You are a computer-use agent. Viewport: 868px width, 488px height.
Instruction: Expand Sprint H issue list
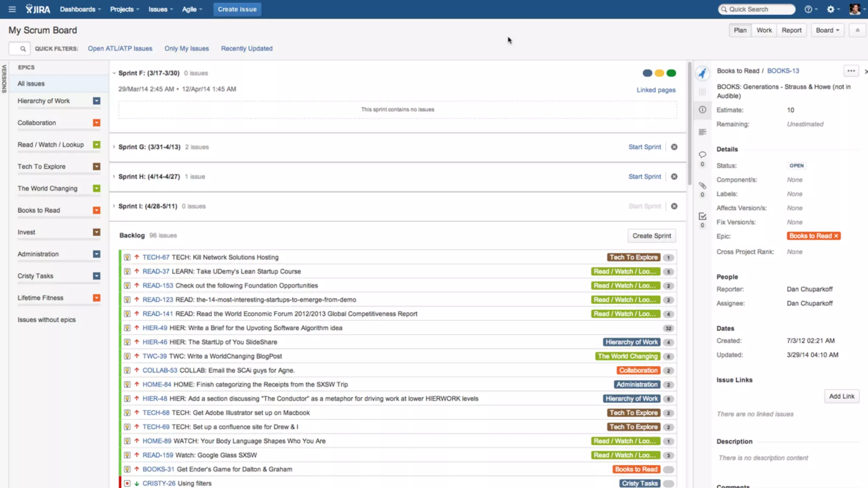pyautogui.click(x=114, y=177)
